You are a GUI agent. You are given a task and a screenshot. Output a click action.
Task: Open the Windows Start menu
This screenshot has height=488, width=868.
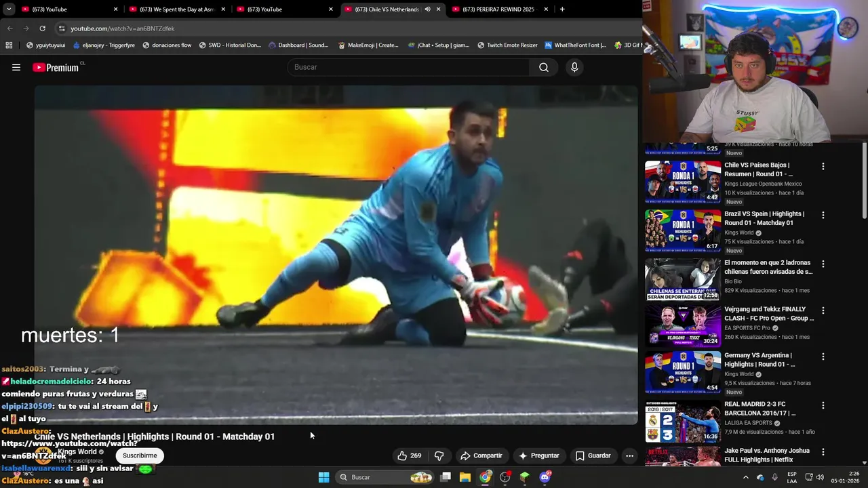pyautogui.click(x=324, y=477)
